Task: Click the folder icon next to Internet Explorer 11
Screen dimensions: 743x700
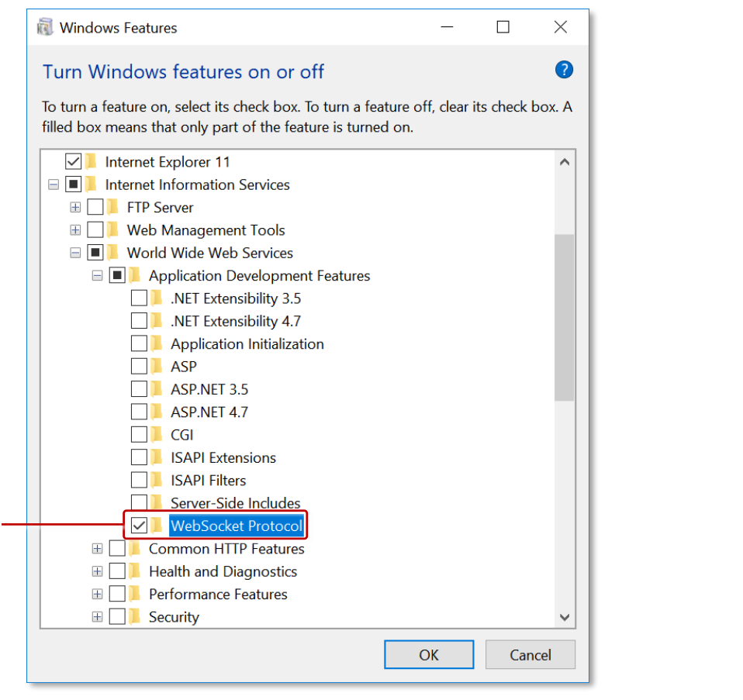Action: click(91, 161)
